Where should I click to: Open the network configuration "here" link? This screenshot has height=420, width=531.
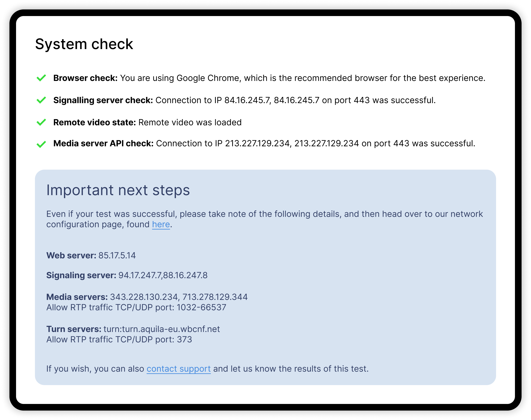[161, 224]
